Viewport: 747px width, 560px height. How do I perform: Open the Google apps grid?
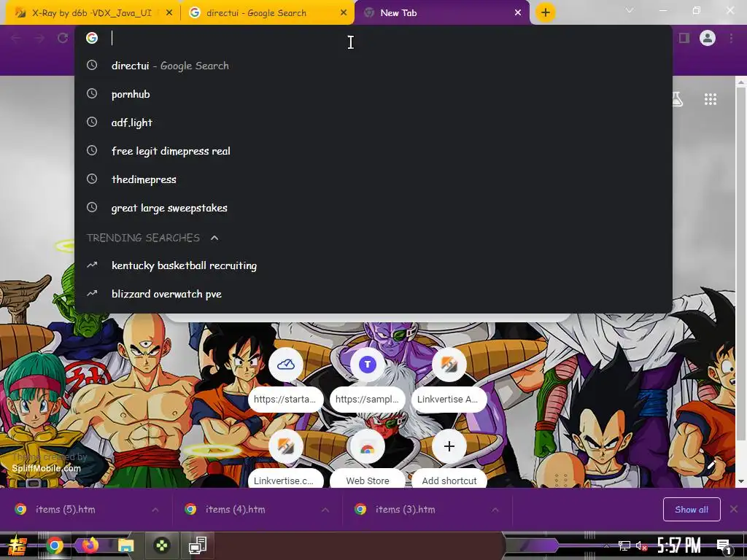[711, 99]
